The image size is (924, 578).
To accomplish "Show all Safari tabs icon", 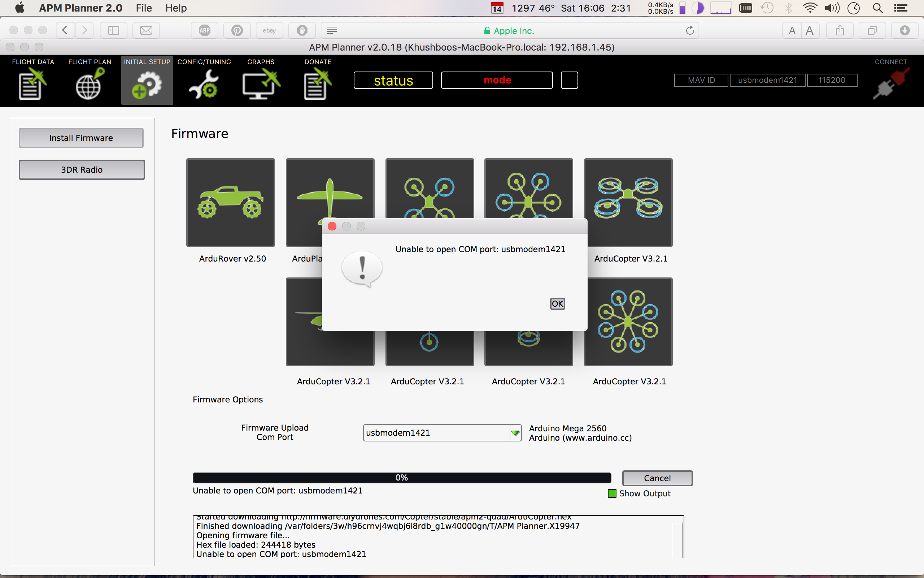I will click(872, 30).
